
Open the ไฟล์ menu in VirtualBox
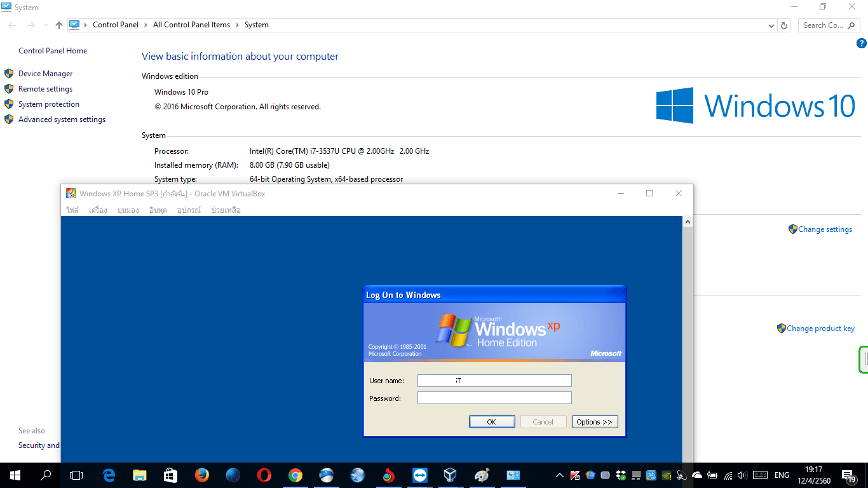(x=72, y=210)
